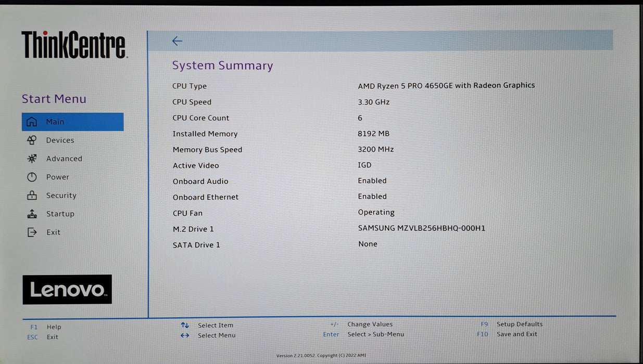The width and height of the screenshot is (643, 364).
Task: Go to the Power menu
Action: pyautogui.click(x=57, y=177)
